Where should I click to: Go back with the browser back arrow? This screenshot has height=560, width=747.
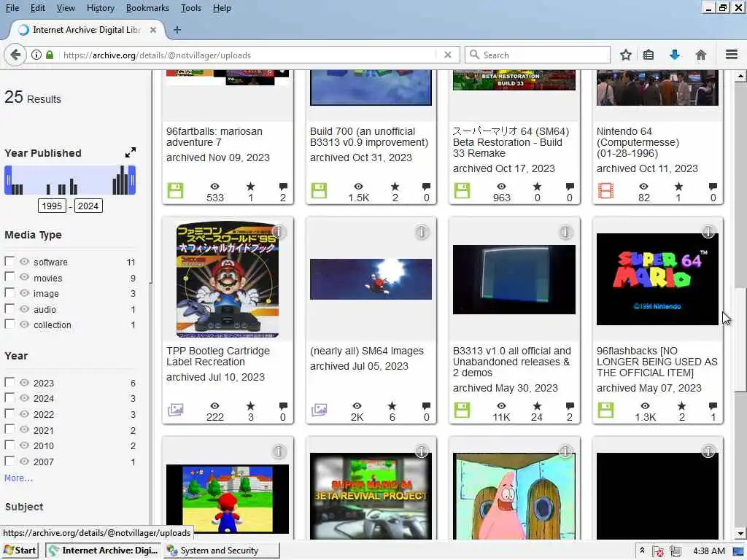click(15, 55)
